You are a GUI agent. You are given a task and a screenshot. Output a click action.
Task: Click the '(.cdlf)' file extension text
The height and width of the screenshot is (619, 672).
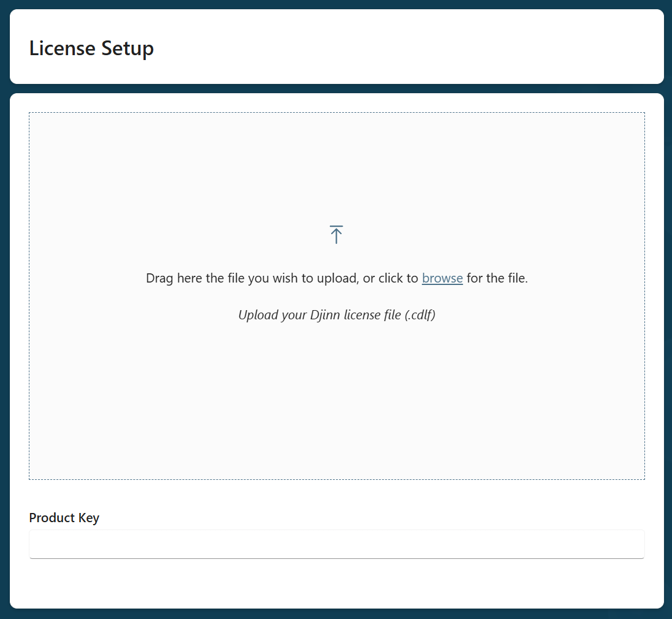pyautogui.click(x=419, y=315)
